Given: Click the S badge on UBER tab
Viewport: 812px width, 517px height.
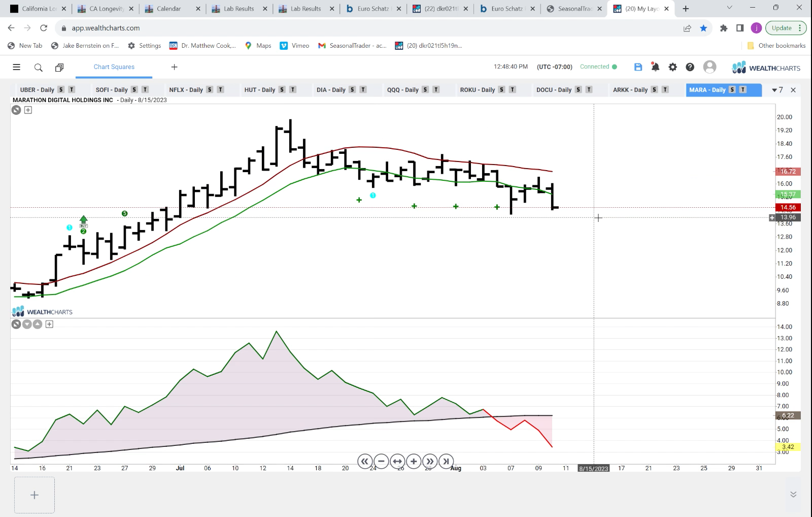Looking at the screenshot, I should 61,89.
